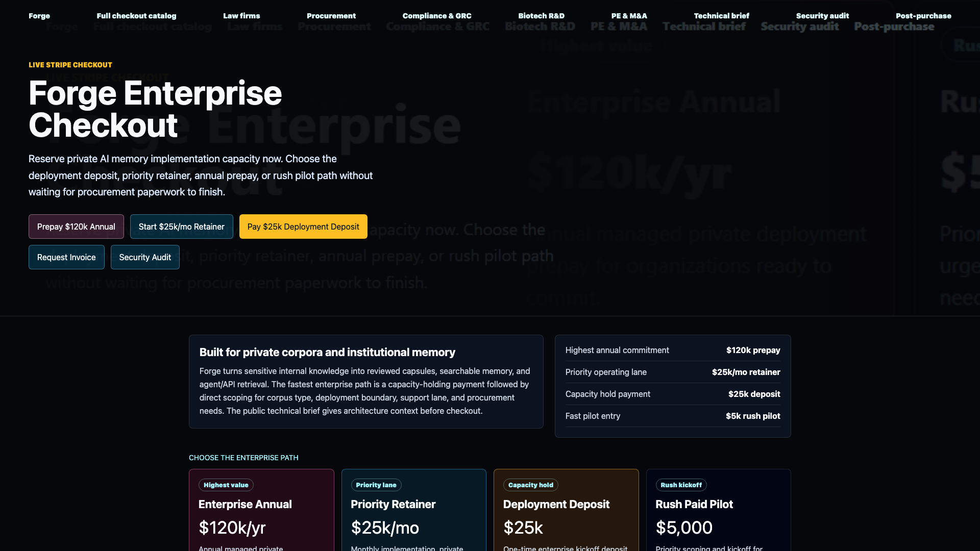Click the Capacity hold payment label
The width and height of the screenshot is (980, 551).
point(608,394)
